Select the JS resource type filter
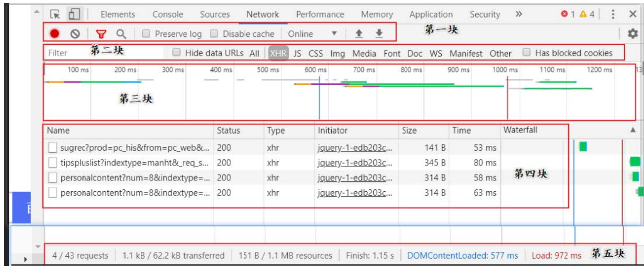Image resolution: width=644 pixels, height=269 pixels. 297,53
